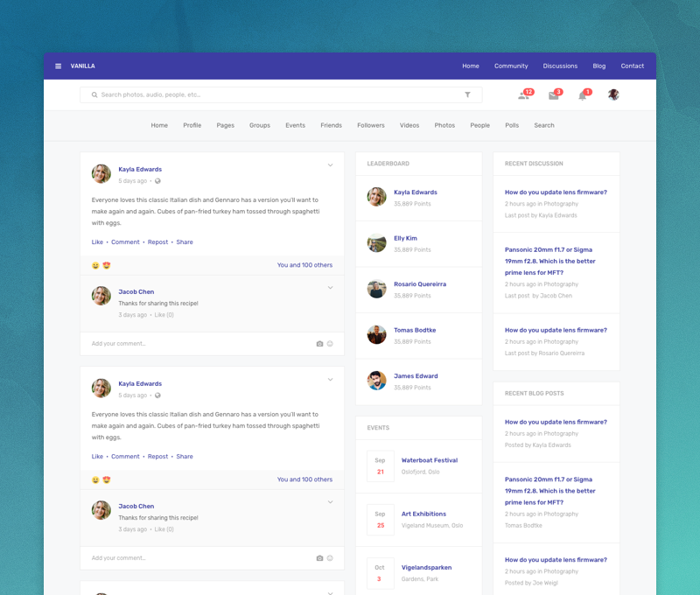The image size is (700, 595).
Task: Click the user avatar in the top bar
Action: 613,94
